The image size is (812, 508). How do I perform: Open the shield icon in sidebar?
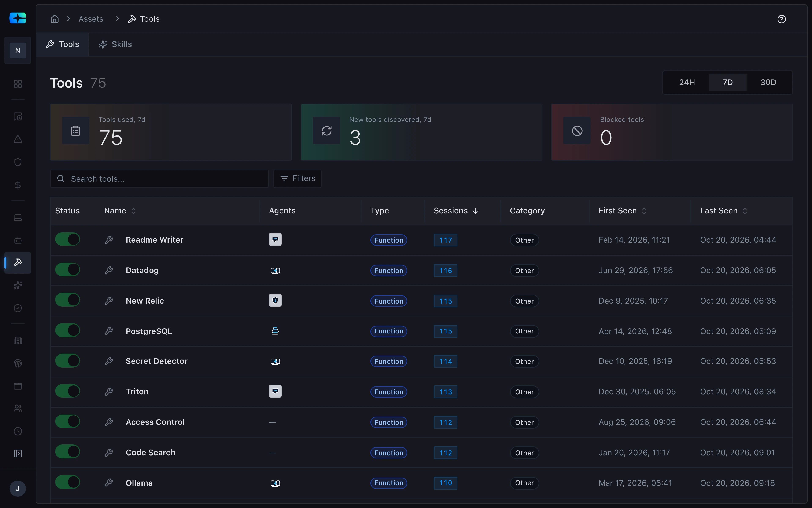click(x=18, y=162)
